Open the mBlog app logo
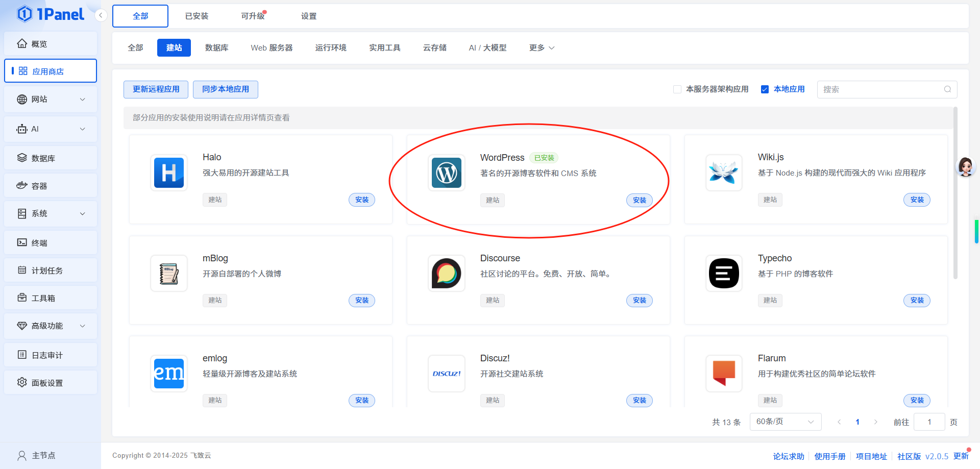Image resolution: width=980 pixels, height=469 pixels. (169, 274)
